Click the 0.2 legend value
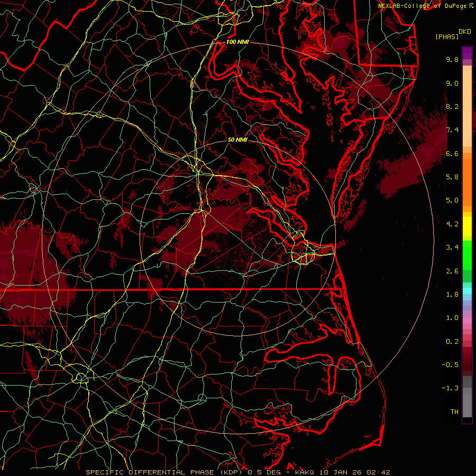Screen dimensions: 476x476 click(x=452, y=342)
